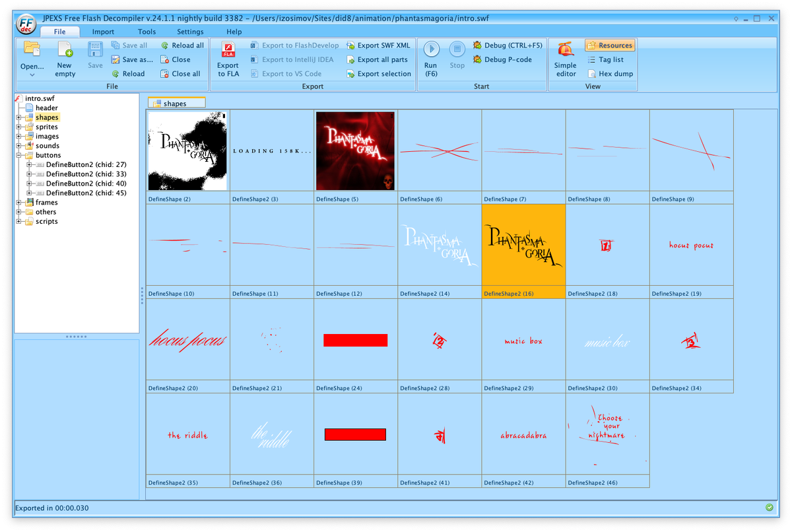Click the Stop icon
Screen dimensions: 792x532
[457, 49]
